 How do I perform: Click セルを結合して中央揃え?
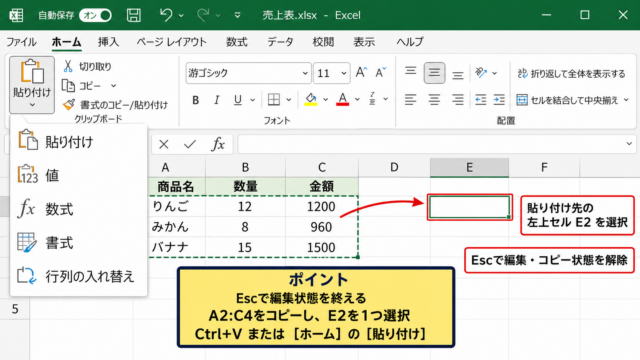567,100
